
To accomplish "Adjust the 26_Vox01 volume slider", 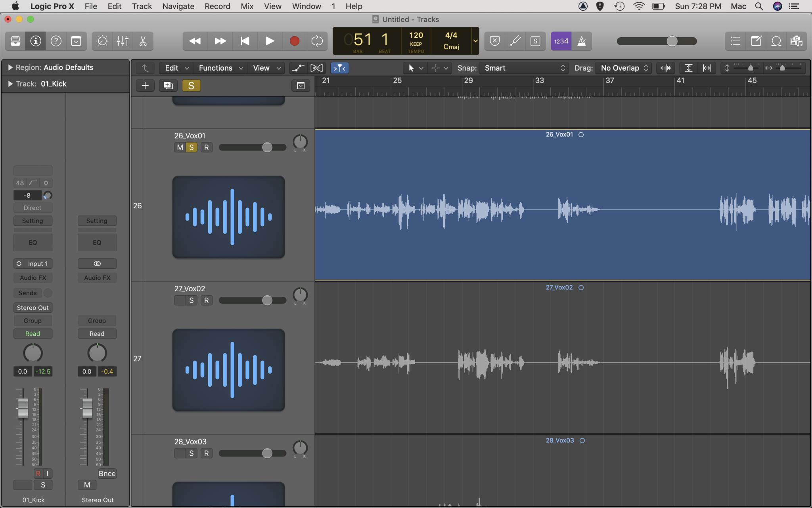I will [267, 147].
